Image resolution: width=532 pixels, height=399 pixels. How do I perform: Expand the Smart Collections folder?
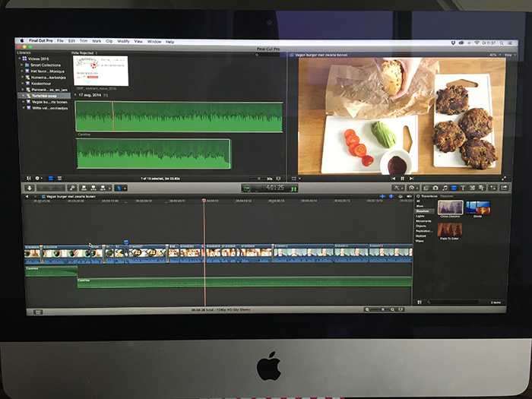[x=22, y=65]
